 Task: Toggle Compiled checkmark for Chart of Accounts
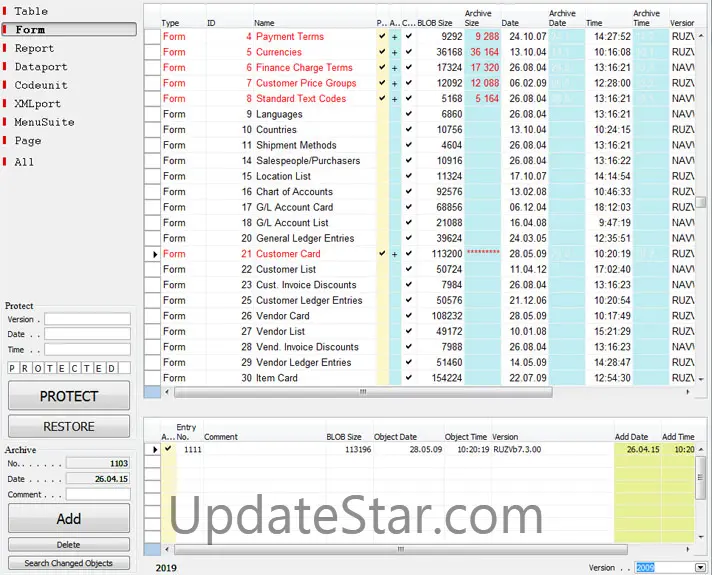409,192
